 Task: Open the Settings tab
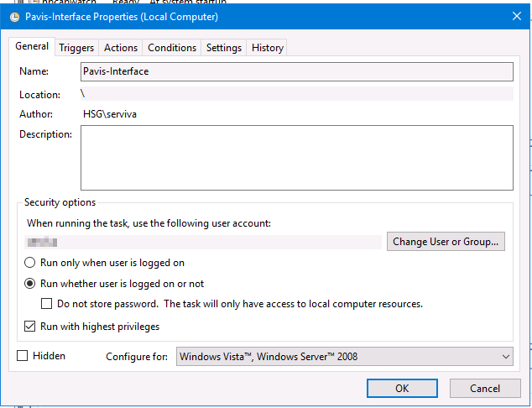tap(224, 48)
